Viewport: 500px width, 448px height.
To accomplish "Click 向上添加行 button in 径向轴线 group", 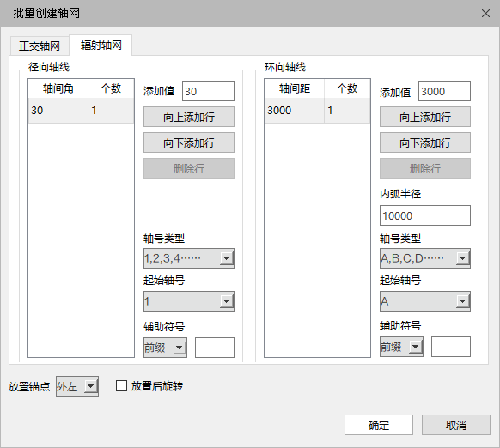I will click(x=189, y=117).
